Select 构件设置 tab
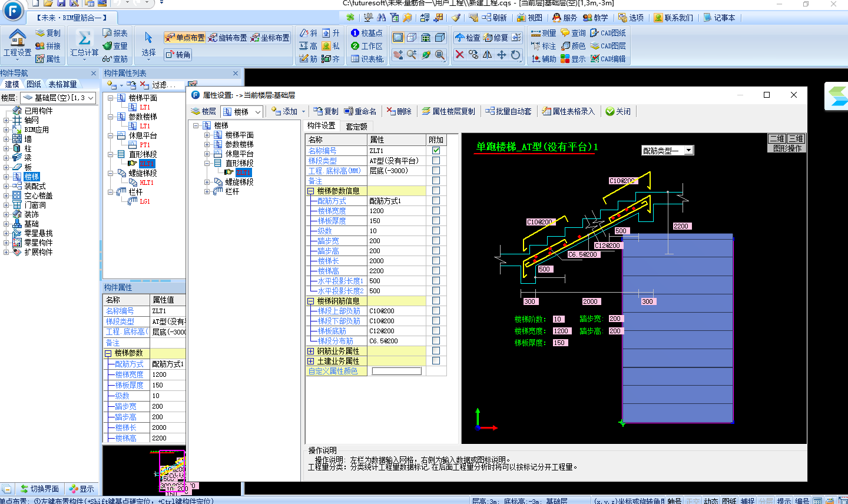The image size is (848, 504). pos(322,126)
